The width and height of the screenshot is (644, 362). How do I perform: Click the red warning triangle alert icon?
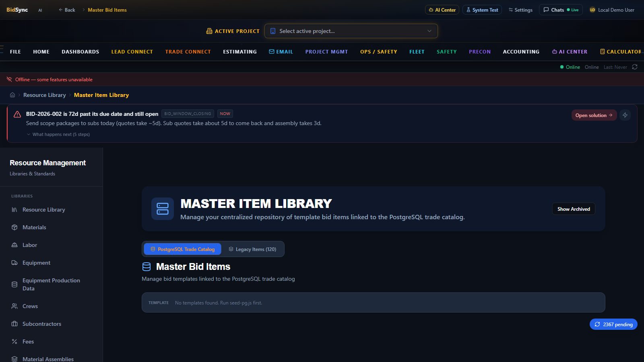pyautogui.click(x=17, y=114)
